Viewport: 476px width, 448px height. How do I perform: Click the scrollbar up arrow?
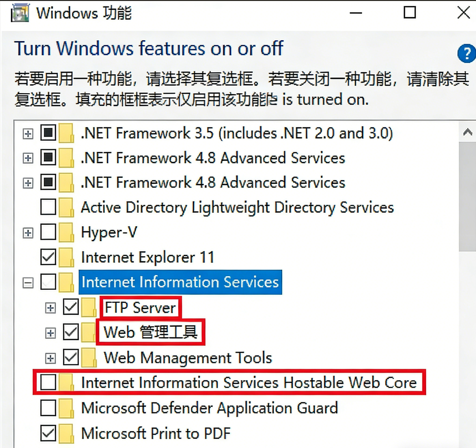467,133
